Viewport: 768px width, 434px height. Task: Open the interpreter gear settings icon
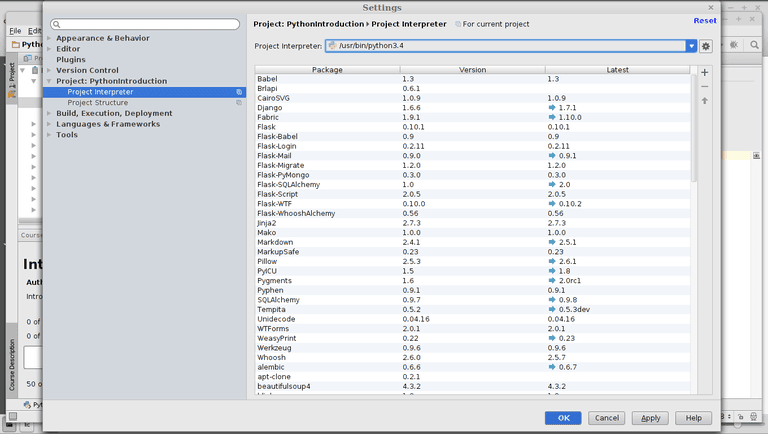point(705,46)
